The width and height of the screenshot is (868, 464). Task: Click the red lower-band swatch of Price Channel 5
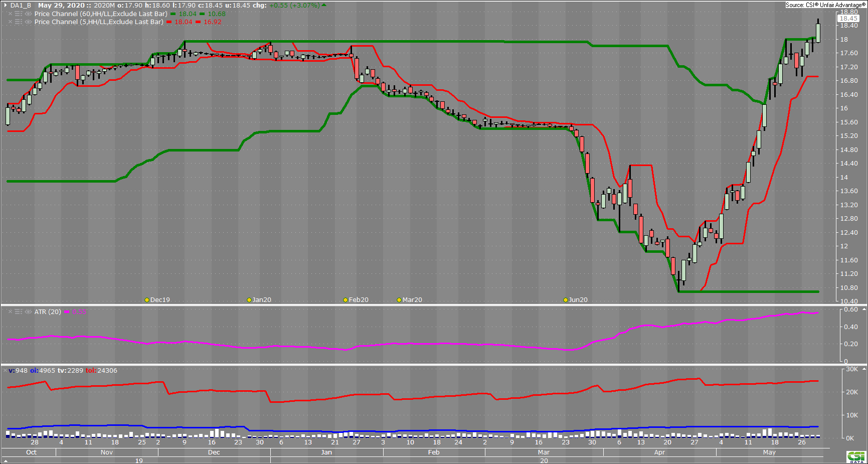pos(198,22)
